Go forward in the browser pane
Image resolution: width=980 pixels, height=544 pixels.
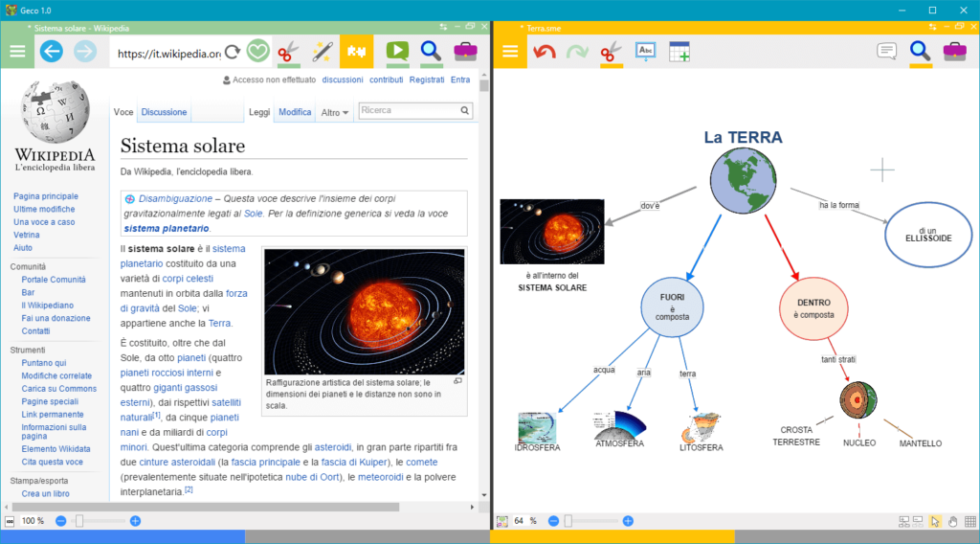[85, 52]
